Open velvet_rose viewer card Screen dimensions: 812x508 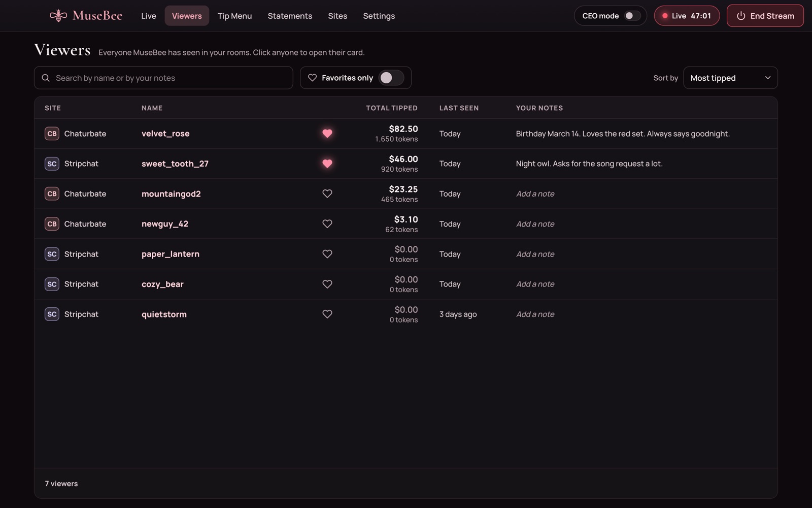165,134
